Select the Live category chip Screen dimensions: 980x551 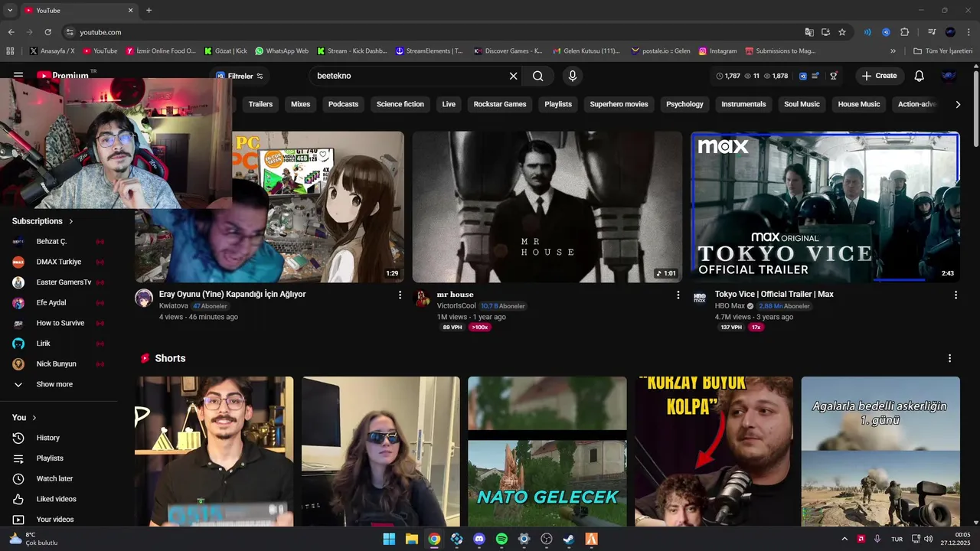click(x=449, y=104)
